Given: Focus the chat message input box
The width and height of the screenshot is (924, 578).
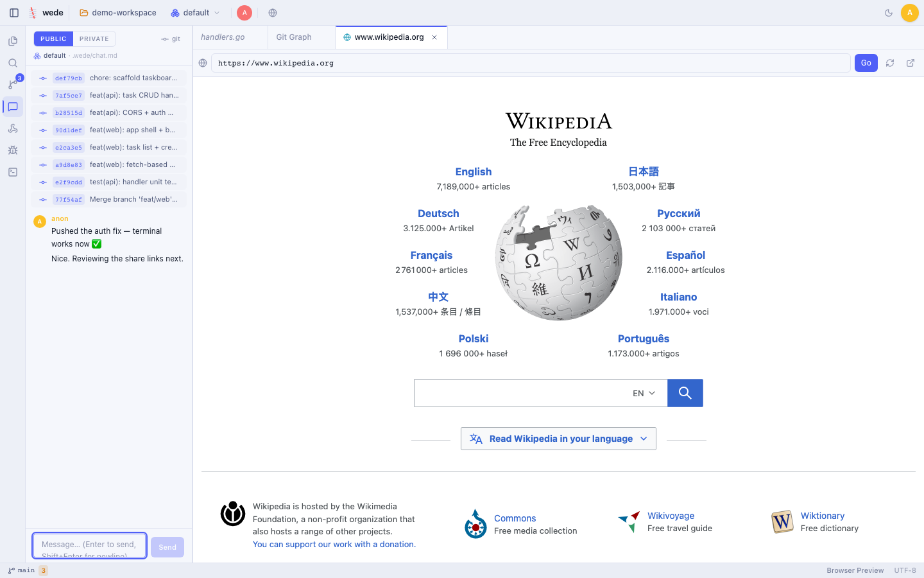Looking at the screenshot, I should (90, 546).
